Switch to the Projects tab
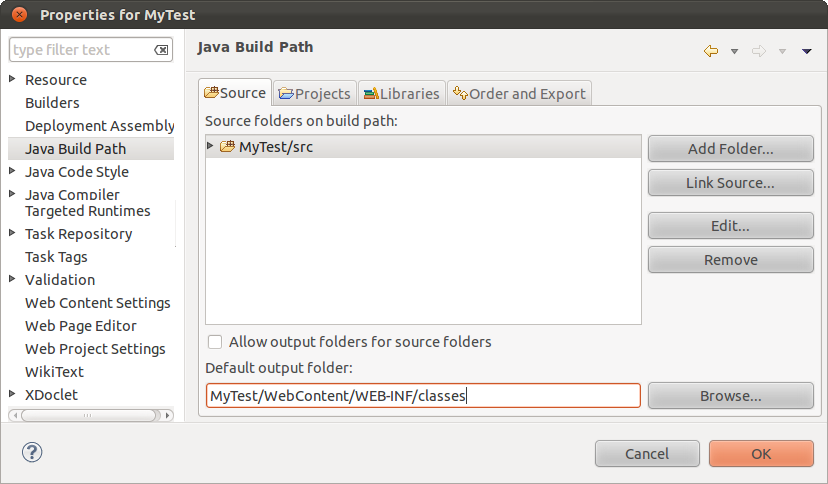Viewport: 828px width, 484px height. (315, 93)
